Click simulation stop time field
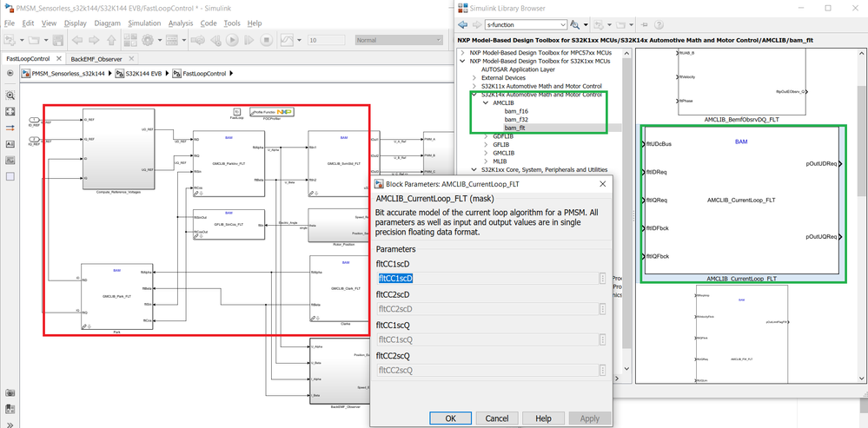This screenshot has width=868, height=428. pyautogui.click(x=328, y=40)
